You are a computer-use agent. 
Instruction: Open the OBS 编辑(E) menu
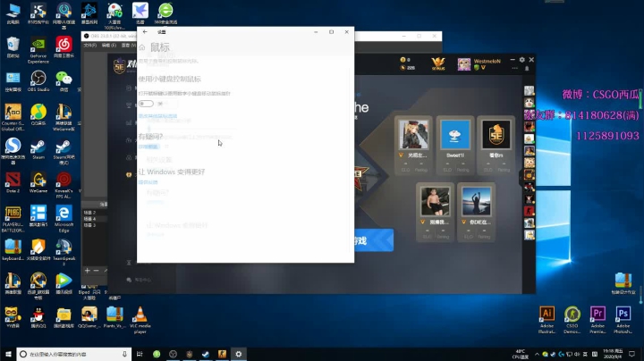[109, 45]
